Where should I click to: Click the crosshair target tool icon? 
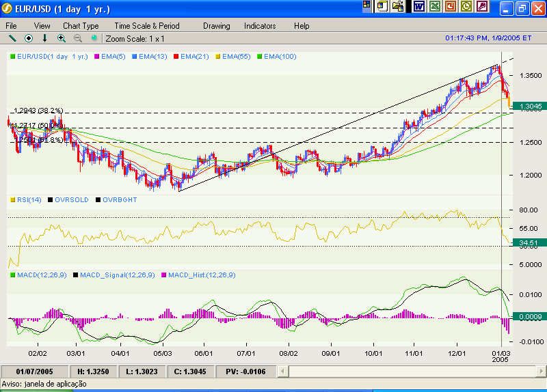click(x=29, y=38)
